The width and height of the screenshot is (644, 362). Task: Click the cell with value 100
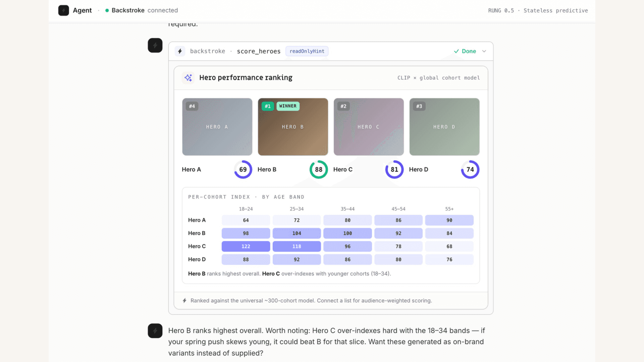point(347,233)
